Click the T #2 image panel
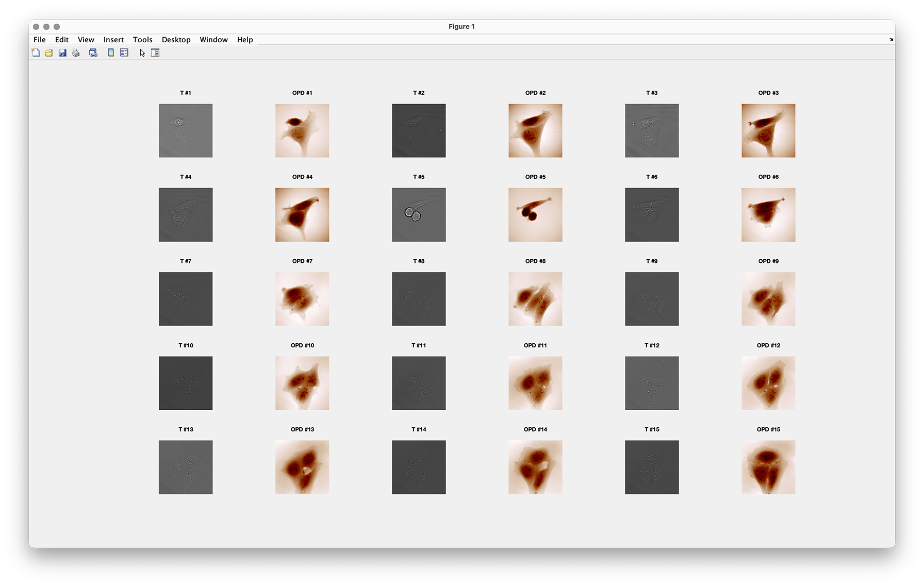 point(419,130)
